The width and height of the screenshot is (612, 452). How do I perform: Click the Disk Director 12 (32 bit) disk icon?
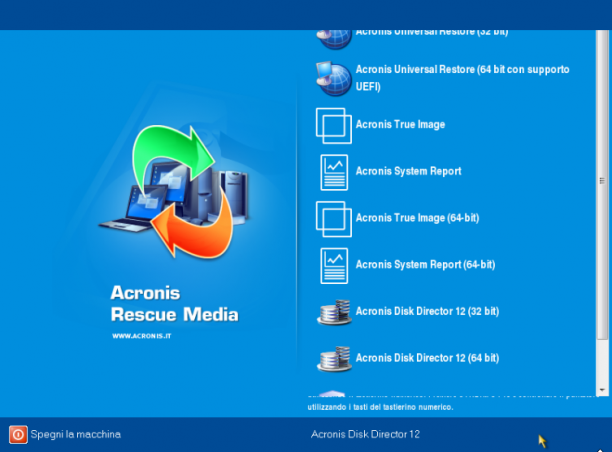pos(334,312)
